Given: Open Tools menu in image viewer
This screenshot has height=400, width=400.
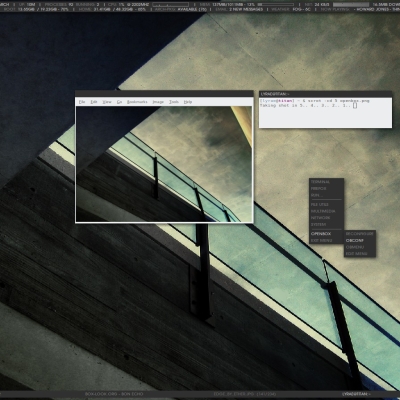Looking at the screenshot, I should click(174, 102).
